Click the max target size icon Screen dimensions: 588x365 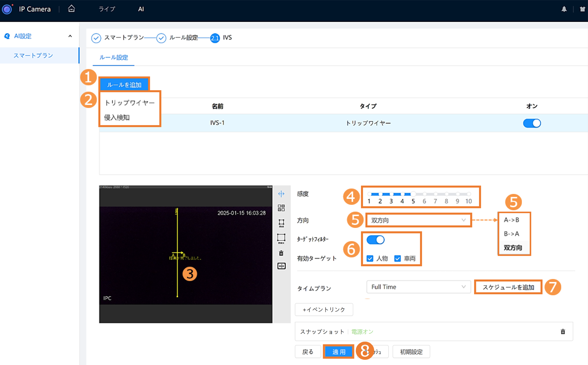tap(281, 238)
